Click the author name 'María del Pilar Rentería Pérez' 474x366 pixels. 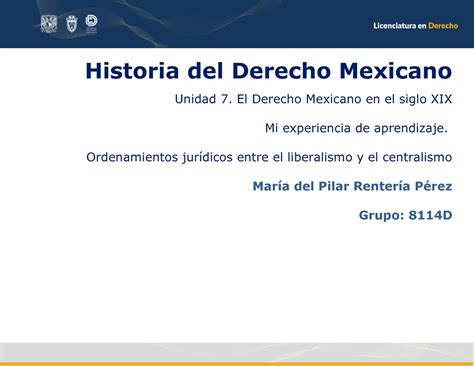(352, 186)
